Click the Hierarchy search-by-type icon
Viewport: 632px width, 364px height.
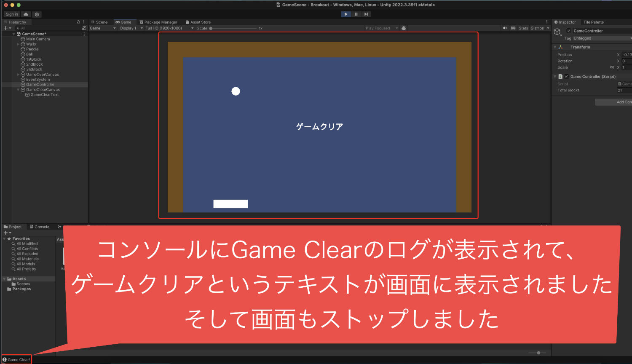tap(83, 28)
